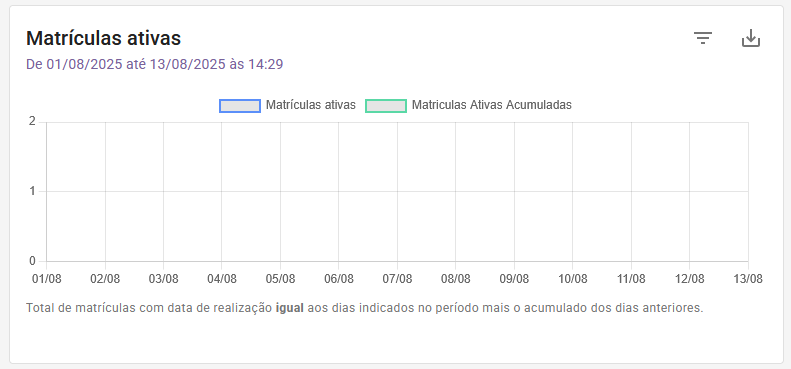Click the y-axis value 1
Image resolution: width=791 pixels, height=369 pixels.
32,191
